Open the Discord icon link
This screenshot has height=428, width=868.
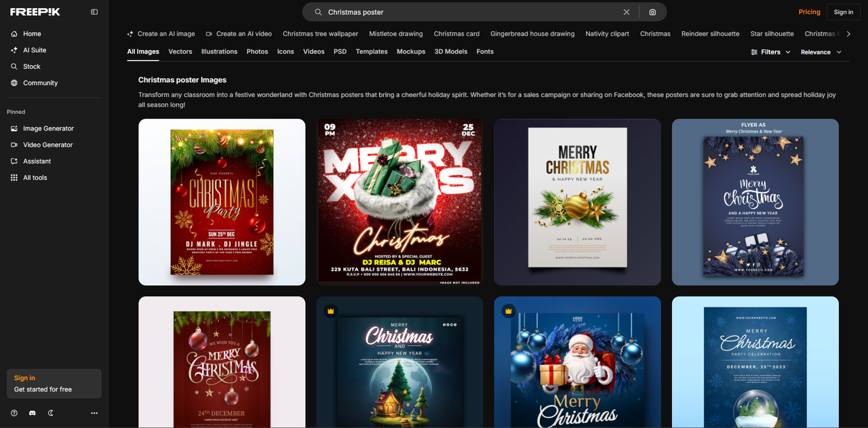[33, 413]
